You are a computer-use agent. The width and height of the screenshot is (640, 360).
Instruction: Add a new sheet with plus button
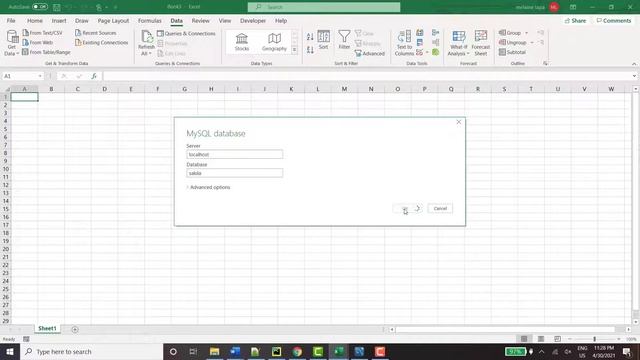pos(75,329)
